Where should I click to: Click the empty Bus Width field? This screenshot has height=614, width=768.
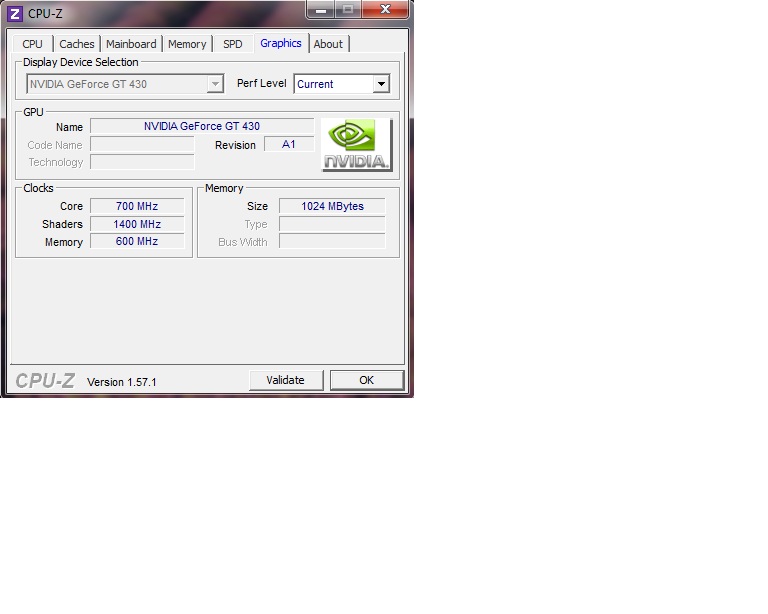pos(332,241)
